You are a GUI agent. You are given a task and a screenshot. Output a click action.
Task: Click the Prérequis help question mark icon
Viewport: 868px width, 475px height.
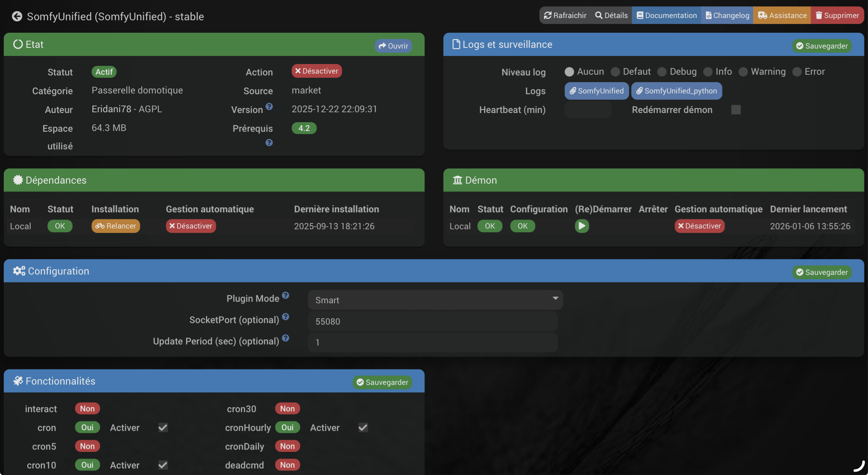(x=269, y=143)
